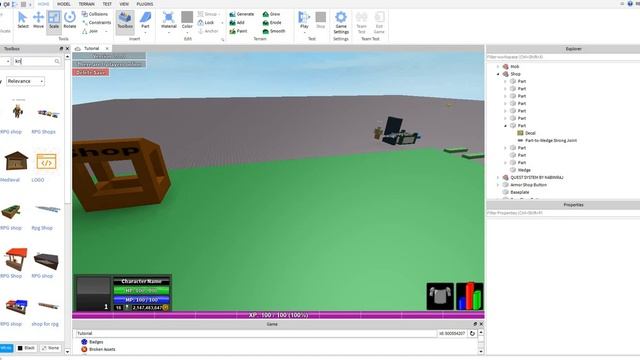
Task: Click the terrain Smooth button
Action: tap(274, 31)
